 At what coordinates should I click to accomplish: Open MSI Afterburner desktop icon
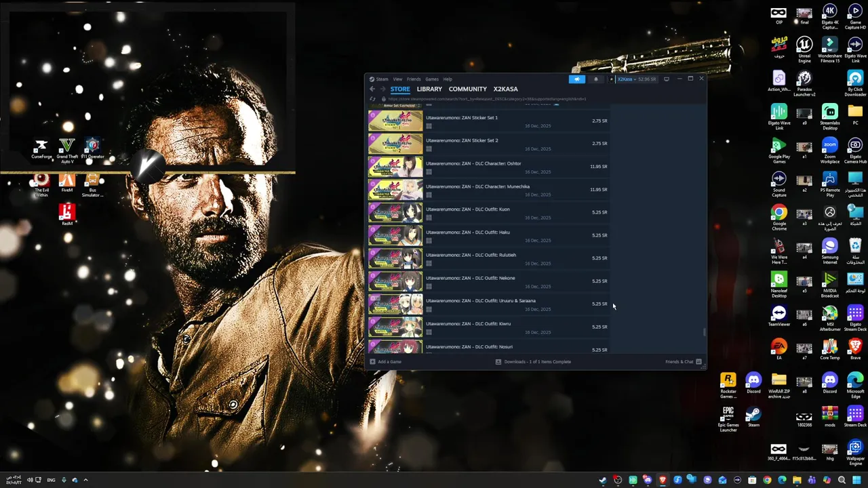pyautogui.click(x=830, y=319)
